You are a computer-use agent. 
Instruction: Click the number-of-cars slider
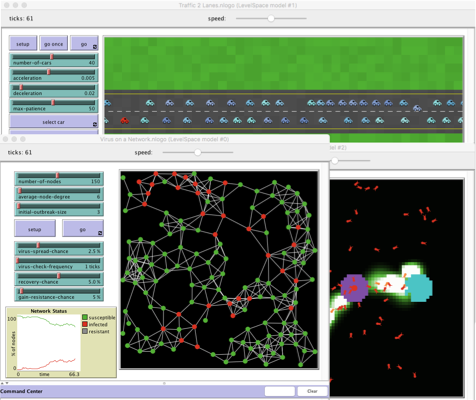click(x=54, y=60)
